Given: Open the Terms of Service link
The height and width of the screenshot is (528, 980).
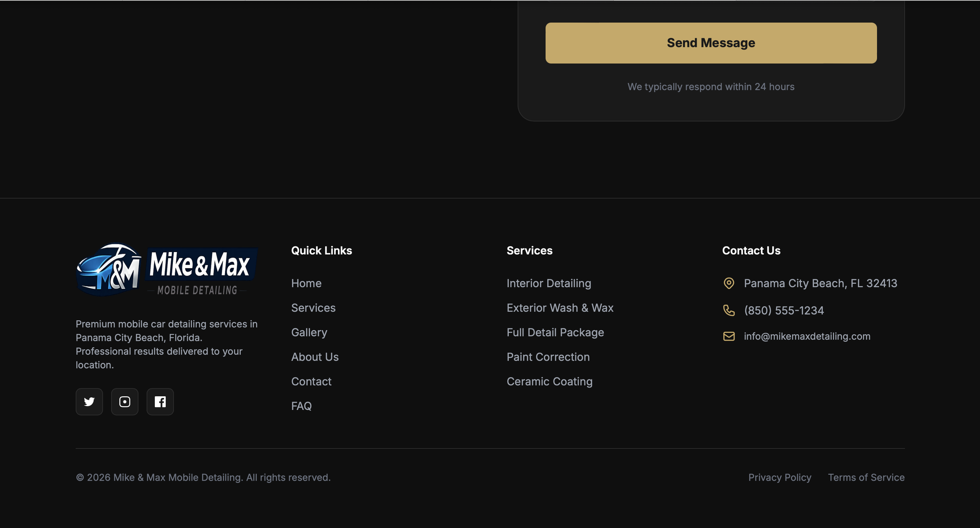Looking at the screenshot, I should [x=866, y=477].
